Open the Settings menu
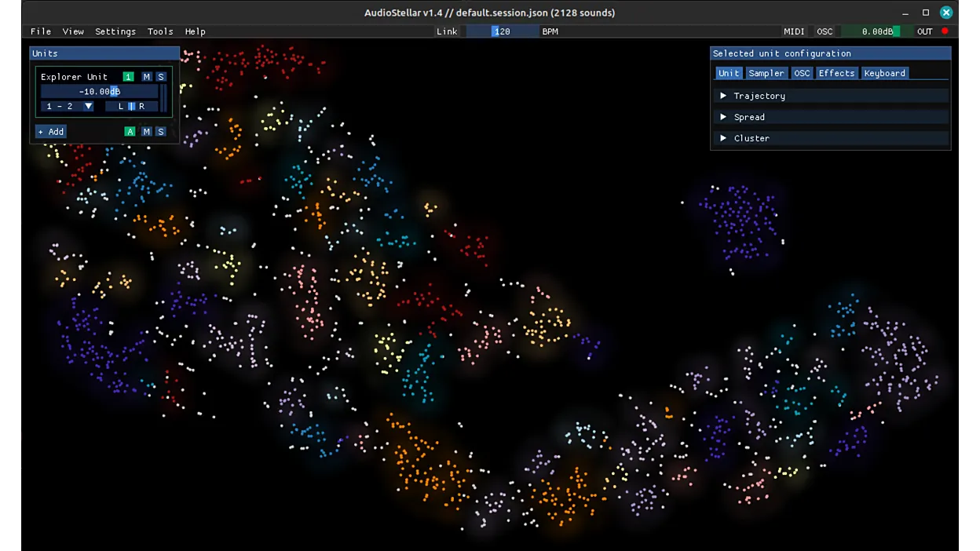This screenshot has height=551, width=980. point(115,31)
